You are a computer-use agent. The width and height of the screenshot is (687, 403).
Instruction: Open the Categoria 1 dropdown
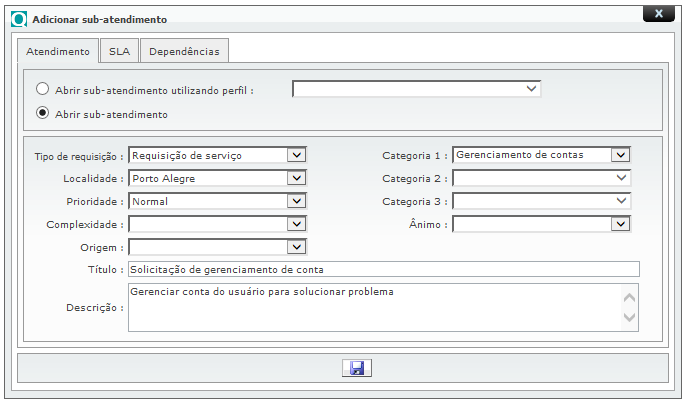pos(541,155)
